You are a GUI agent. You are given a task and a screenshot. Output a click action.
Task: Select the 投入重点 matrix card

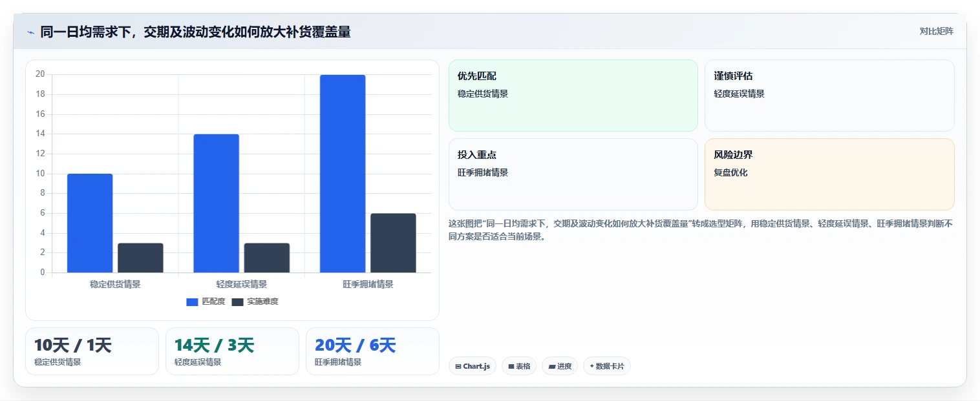(x=573, y=174)
